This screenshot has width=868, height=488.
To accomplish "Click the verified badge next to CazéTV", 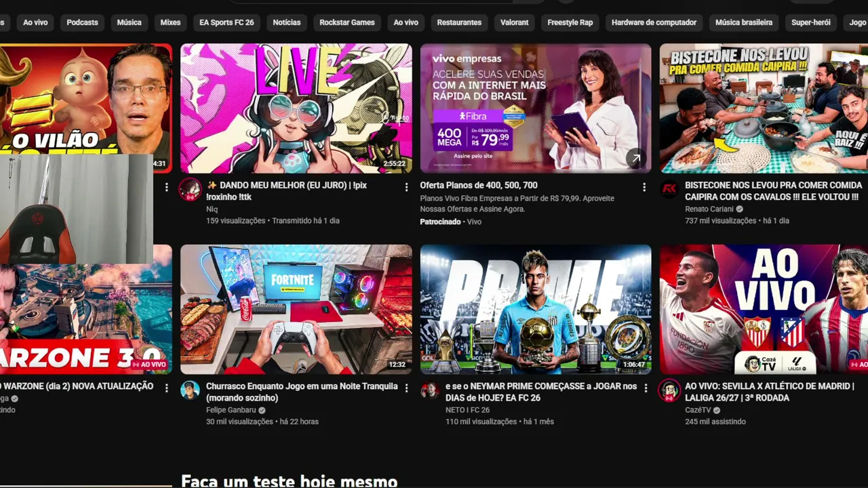I will pos(716,410).
